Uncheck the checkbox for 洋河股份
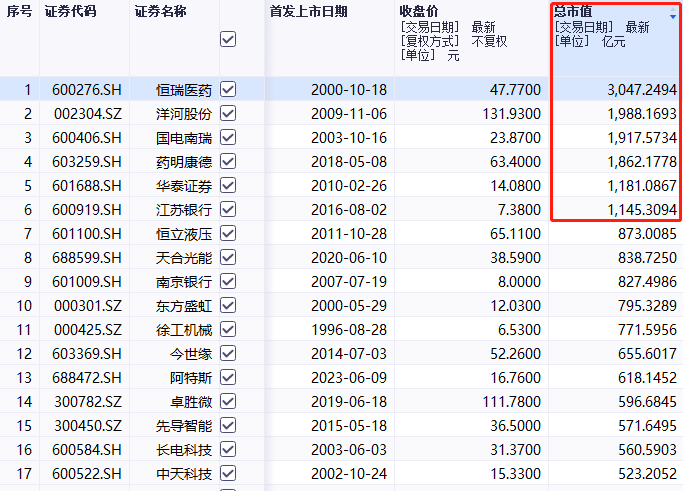Viewport: 683px width, 491px height. [228, 113]
